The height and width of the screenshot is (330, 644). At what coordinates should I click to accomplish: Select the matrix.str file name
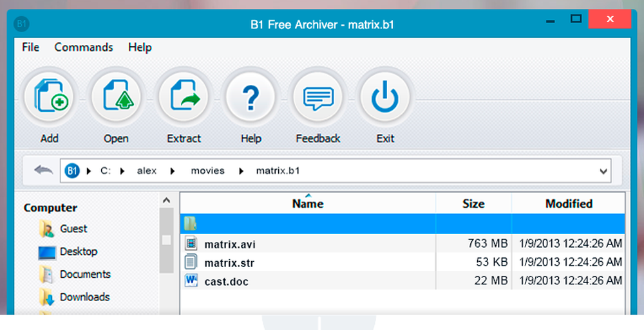pyautogui.click(x=229, y=263)
